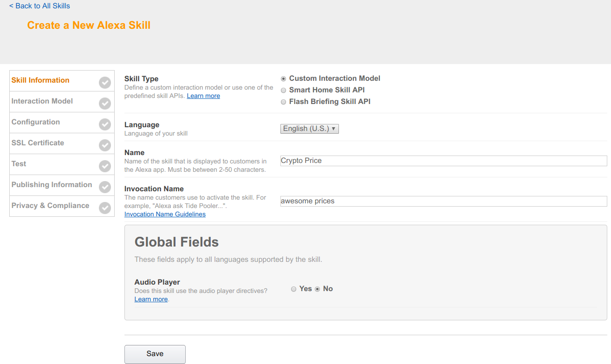Screen dimensions: 611x364
Task: Go to Privacy & Compliance tab
Action: pyautogui.click(x=62, y=206)
